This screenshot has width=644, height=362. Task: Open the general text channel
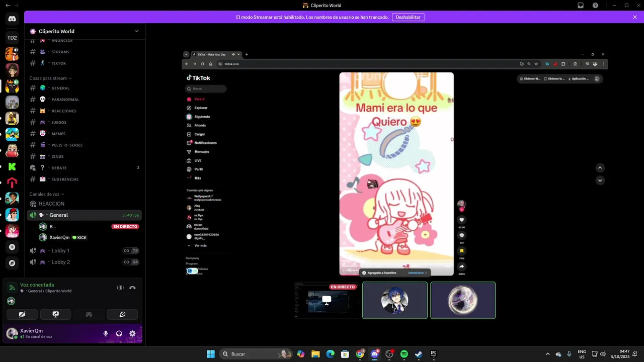click(x=84, y=88)
